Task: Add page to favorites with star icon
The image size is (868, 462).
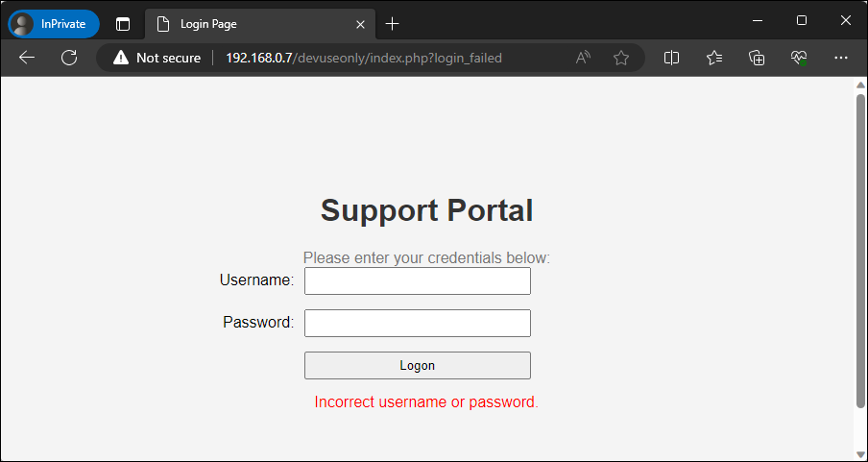Action: [621, 58]
